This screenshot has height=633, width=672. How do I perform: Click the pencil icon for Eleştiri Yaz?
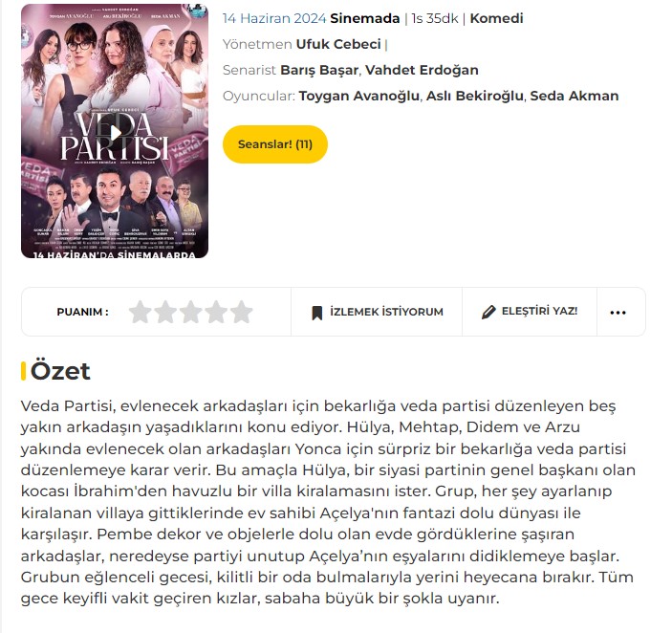point(488,312)
